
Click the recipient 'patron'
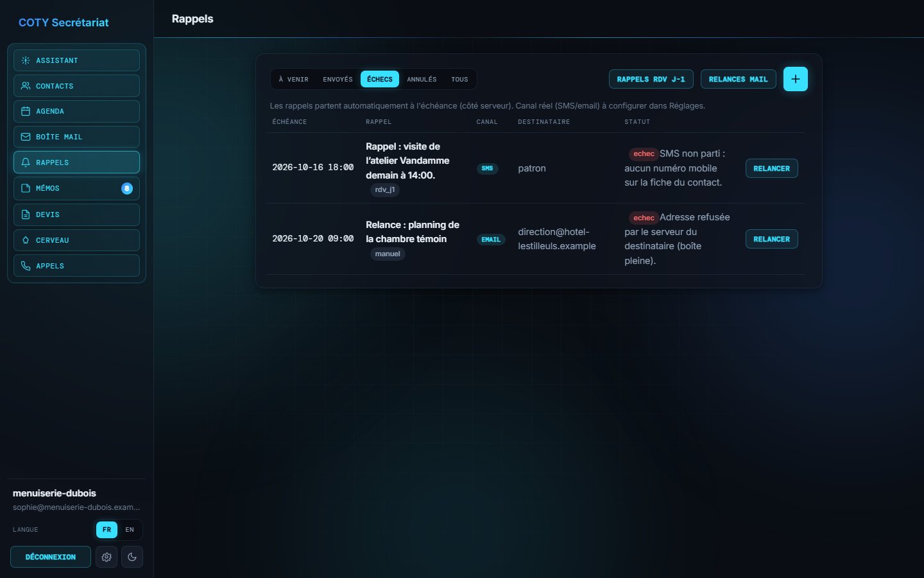(532, 168)
